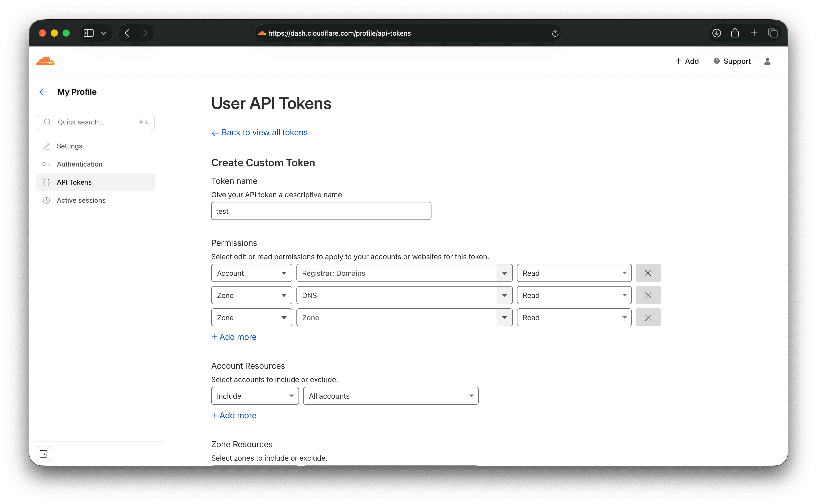Click the back arrow next to My Profile
Screen dimensions: 817x504
pos(43,92)
